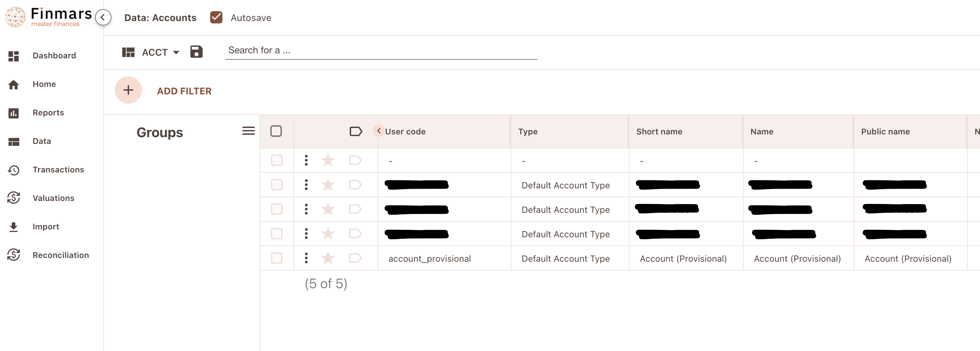Click the (5 of 5) row count
Image resolution: width=980 pixels, height=351 pixels.
[x=326, y=284]
